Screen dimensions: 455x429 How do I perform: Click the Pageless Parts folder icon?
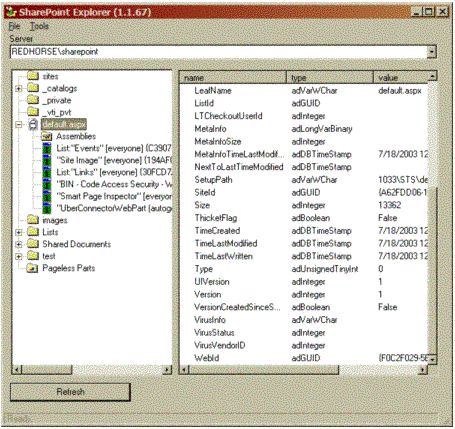click(32, 268)
